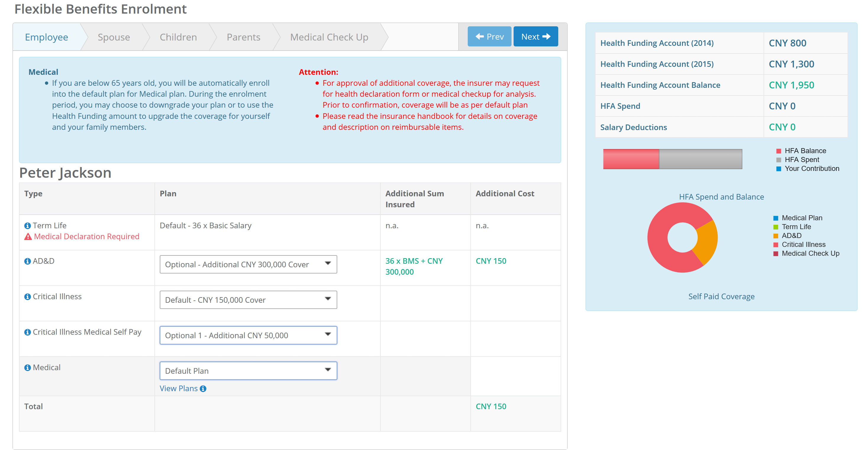This screenshot has height=450, width=868.
Task: Click the Medical Declaration Required warning icon
Action: coord(28,237)
